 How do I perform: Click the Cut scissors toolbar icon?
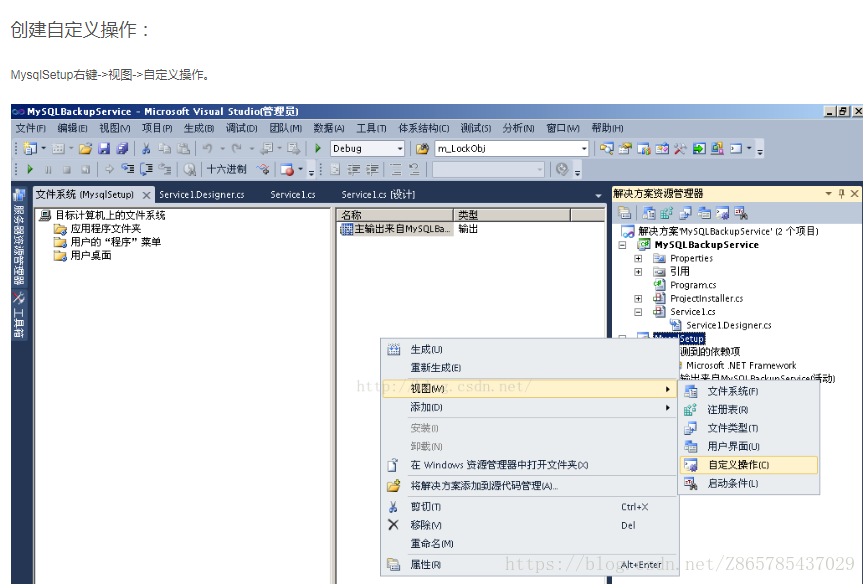[x=146, y=149]
